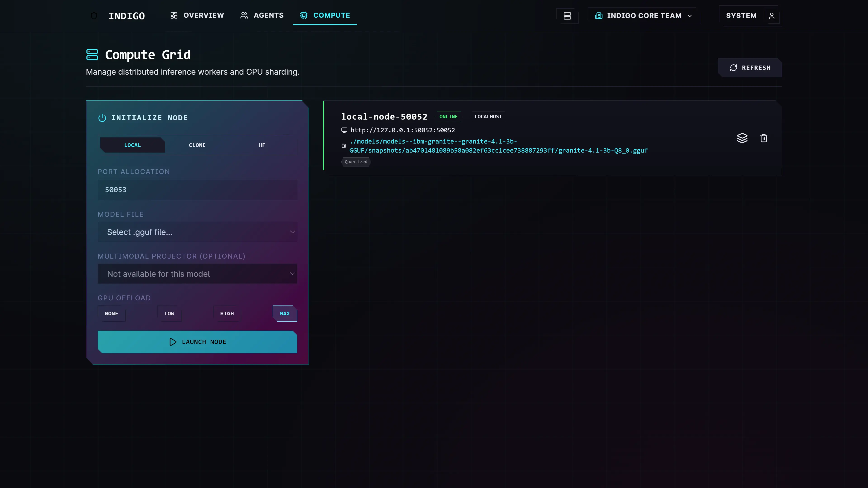Click the Quantized tag
This screenshot has width=868, height=488.
[356, 162]
